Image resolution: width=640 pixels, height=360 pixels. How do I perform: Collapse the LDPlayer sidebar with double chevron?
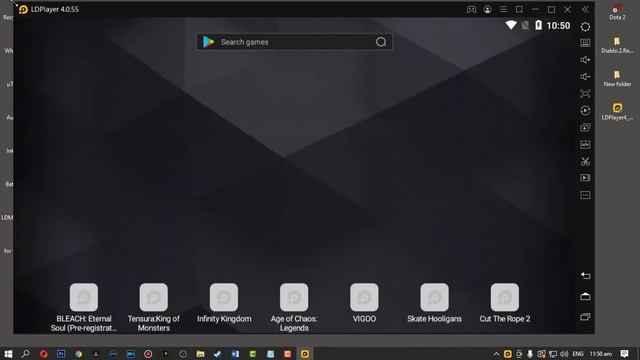pos(585,9)
